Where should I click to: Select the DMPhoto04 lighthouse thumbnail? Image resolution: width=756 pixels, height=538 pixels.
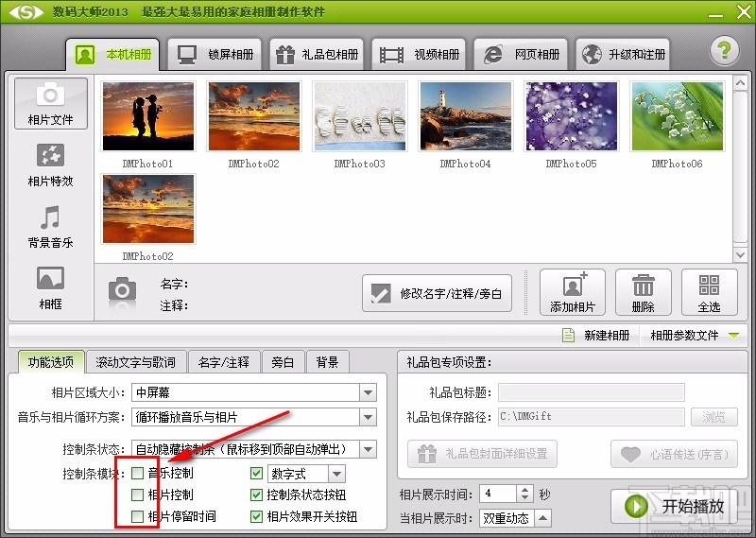pos(465,116)
